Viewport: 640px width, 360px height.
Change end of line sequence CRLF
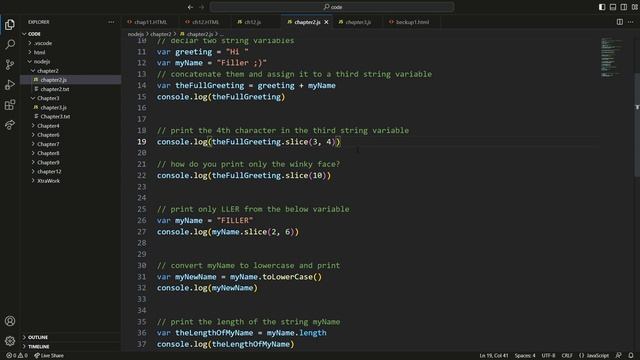click(x=567, y=356)
